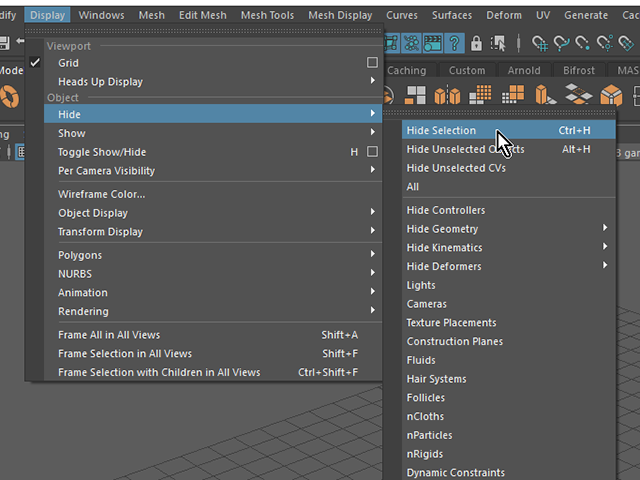Open the Mesh menu

click(x=151, y=16)
